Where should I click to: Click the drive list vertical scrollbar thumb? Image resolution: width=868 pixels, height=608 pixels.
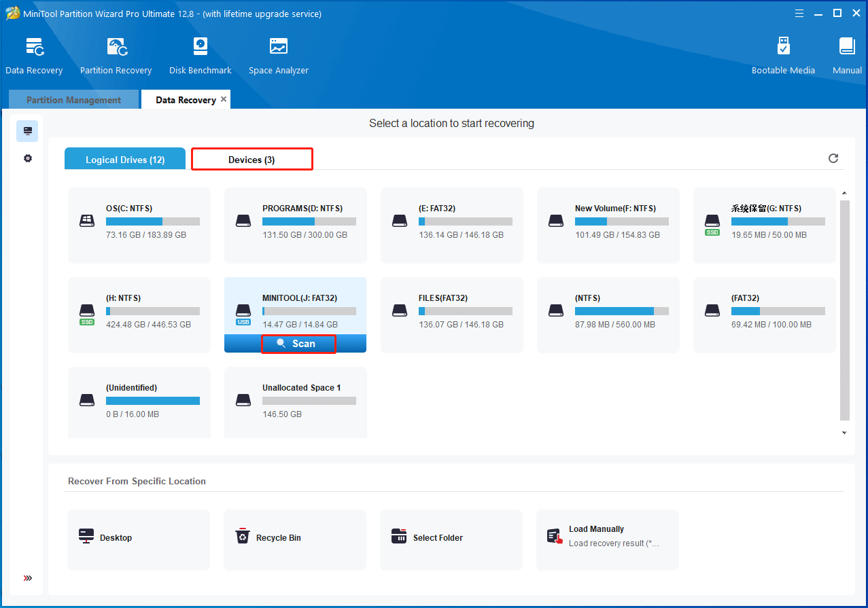coord(844,310)
